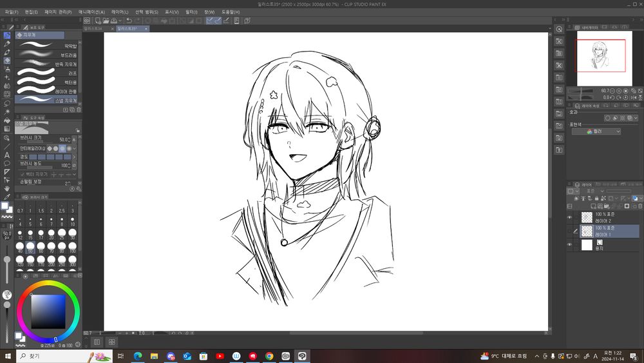Open the layer color dropdown in layer panel
644x363 pixels.
tap(641, 199)
